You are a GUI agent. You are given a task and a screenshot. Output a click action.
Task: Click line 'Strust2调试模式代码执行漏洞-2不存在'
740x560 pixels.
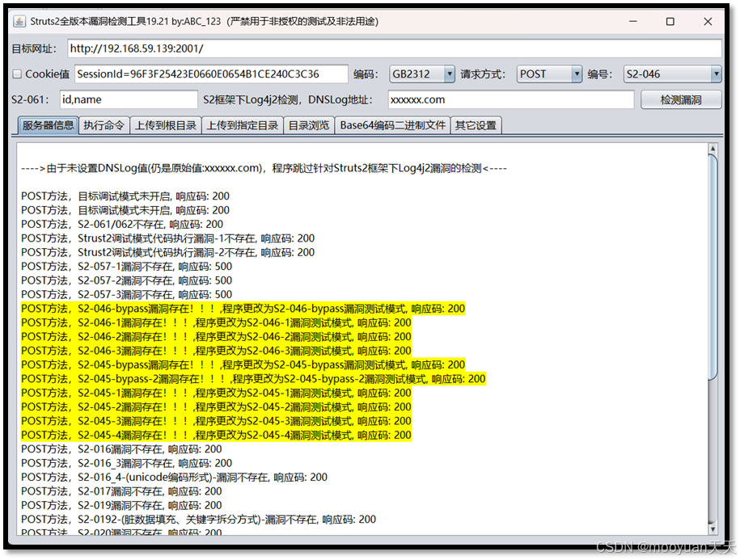click(x=168, y=253)
